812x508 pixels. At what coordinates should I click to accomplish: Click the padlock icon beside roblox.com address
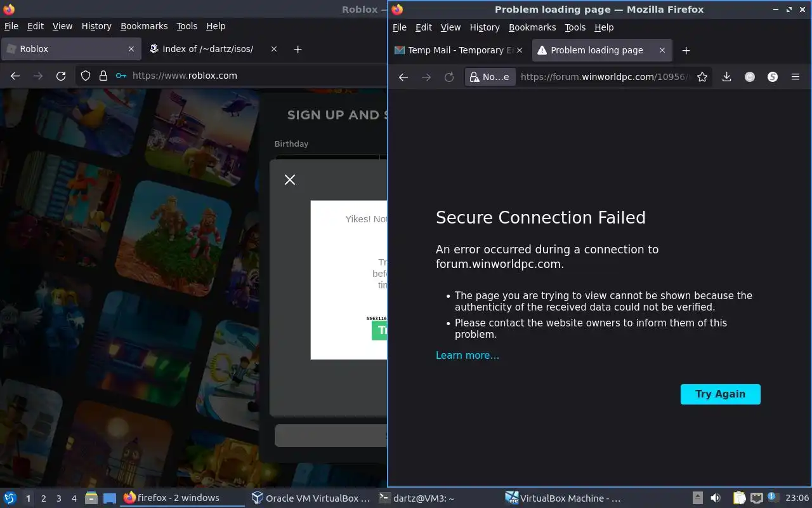tap(103, 76)
